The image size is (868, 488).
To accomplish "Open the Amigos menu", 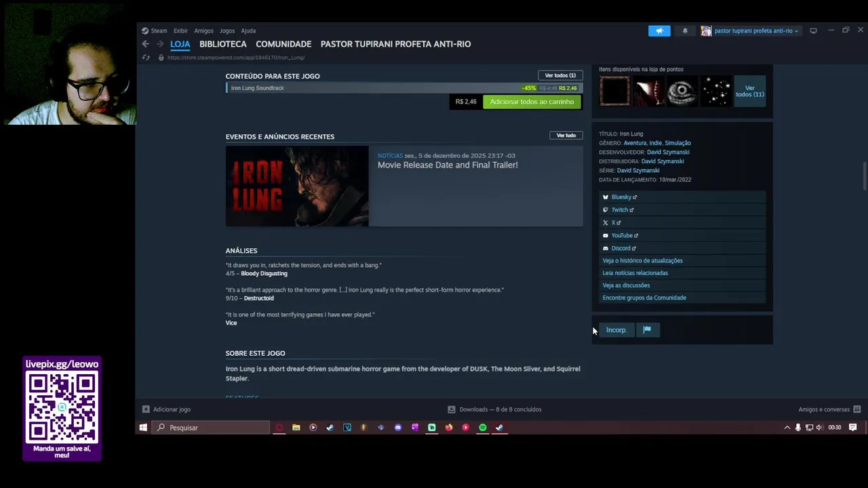I will 203,30.
